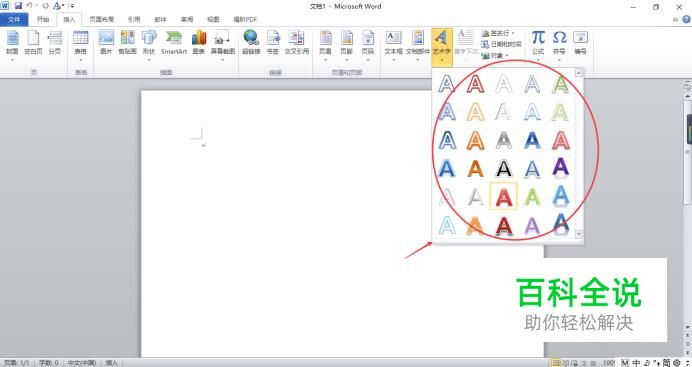Viewport: 692px width, 367px height.
Task: Click the M input method icon
Action: pos(625,363)
